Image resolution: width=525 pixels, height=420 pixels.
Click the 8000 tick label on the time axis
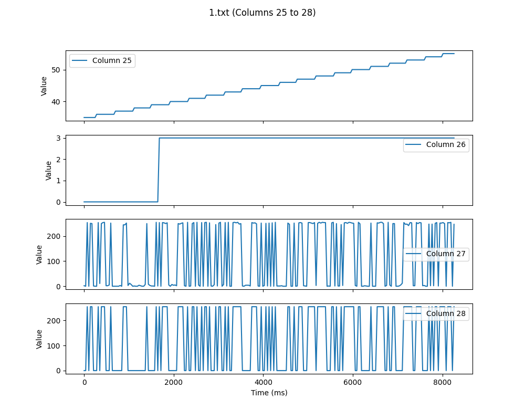click(x=442, y=382)
